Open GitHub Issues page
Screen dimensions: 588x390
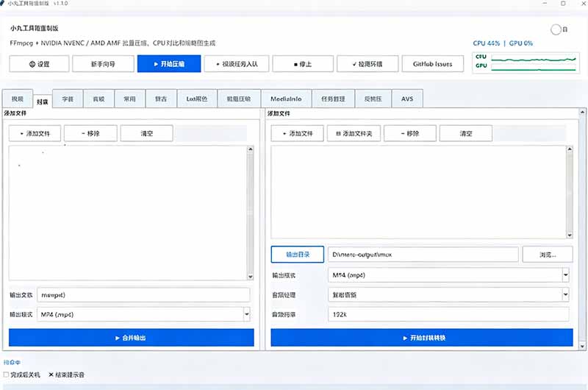[x=433, y=64]
